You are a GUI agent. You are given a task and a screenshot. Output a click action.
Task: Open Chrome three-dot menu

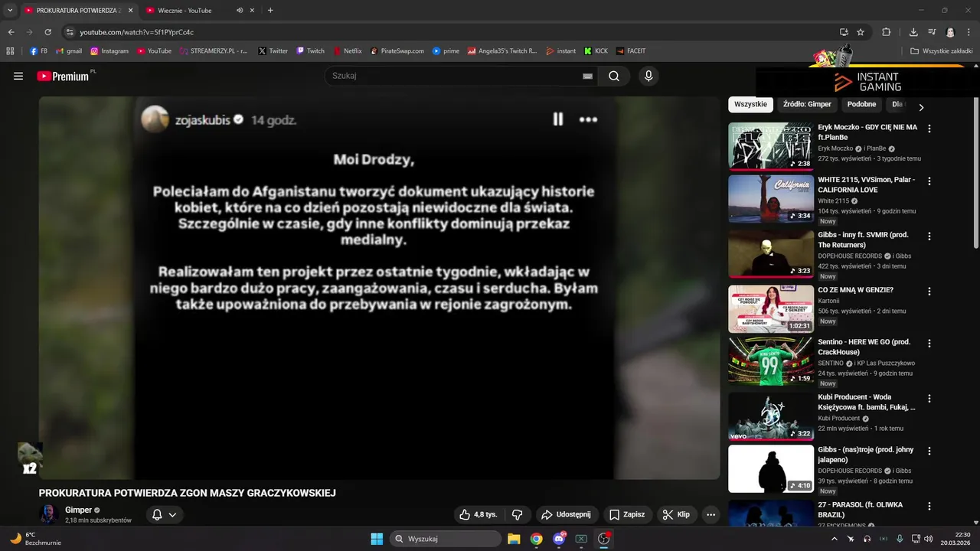[x=969, y=32]
